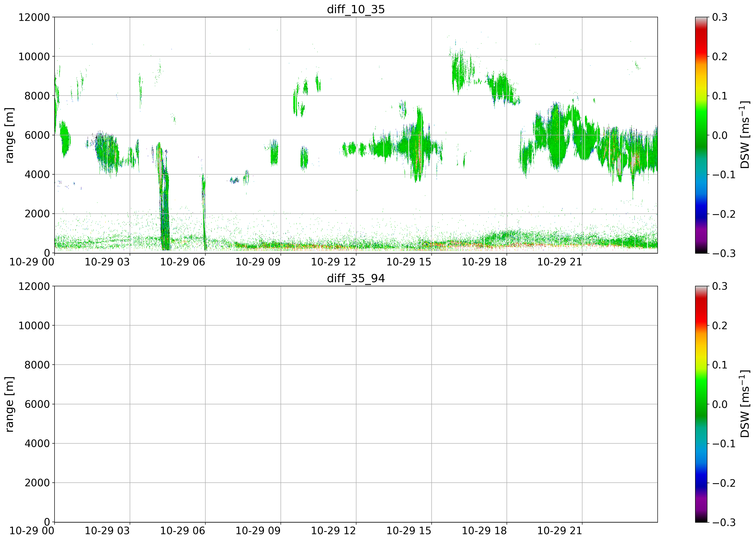756x541 pixels.
Task: Click '10-29 12' x-tick under diff_10_35 plot
Action: click(x=333, y=262)
